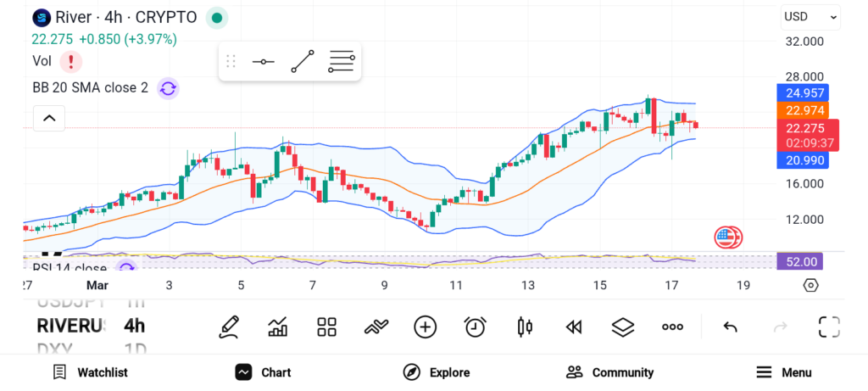
Task: Open the layout grid templates icon
Action: tap(326, 327)
